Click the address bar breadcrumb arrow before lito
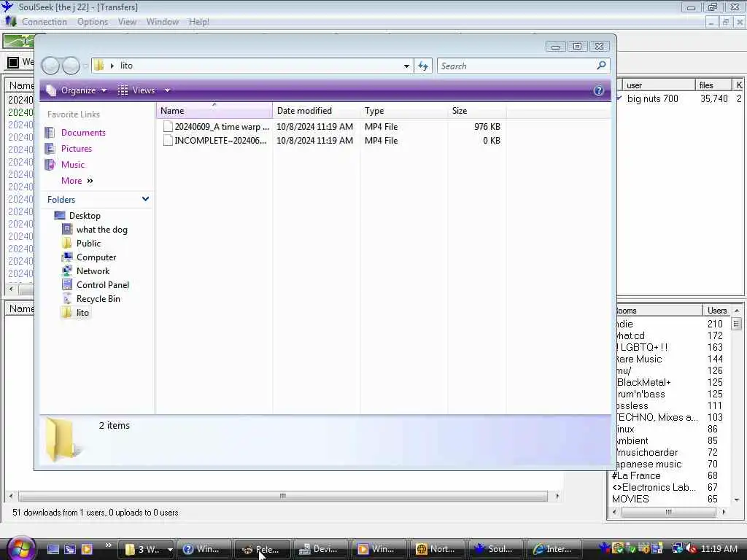Viewport: 747px width, 560px height. click(x=112, y=66)
